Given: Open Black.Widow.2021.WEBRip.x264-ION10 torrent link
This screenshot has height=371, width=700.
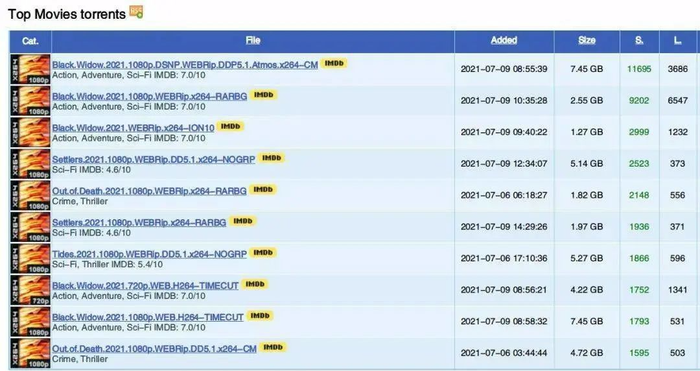Looking at the screenshot, I should click(133, 128).
